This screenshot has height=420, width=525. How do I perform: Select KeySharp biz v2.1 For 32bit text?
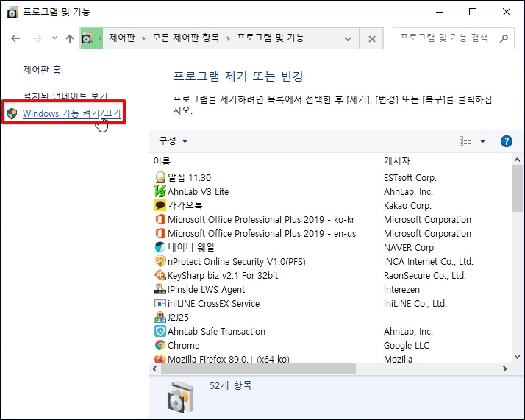(x=223, y=276)
